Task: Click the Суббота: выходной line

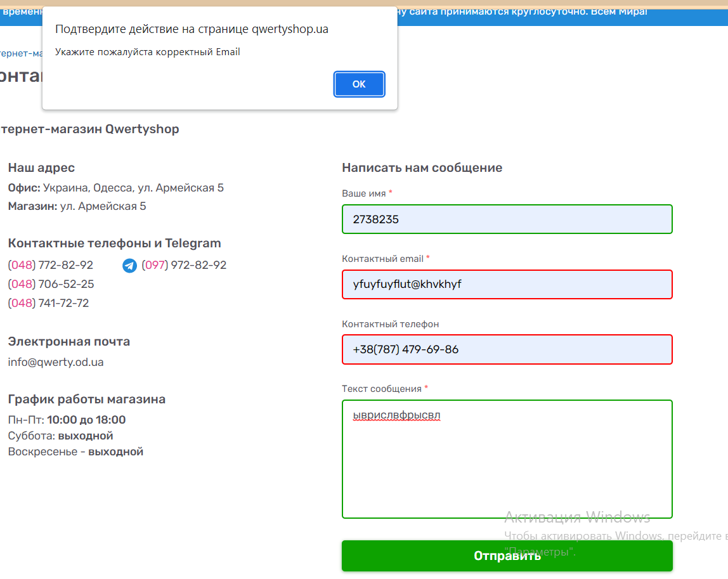Action: point(60,436)
